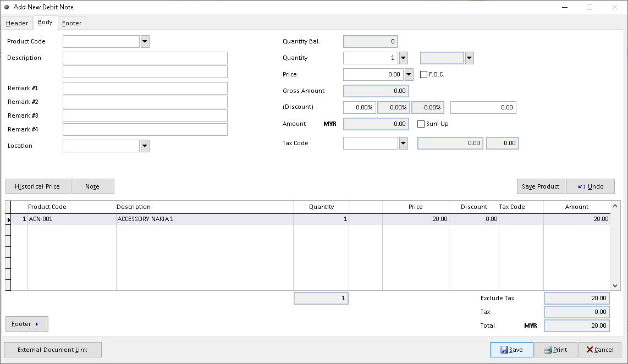Click the Remark #1 input field

(x=145, y=88)
